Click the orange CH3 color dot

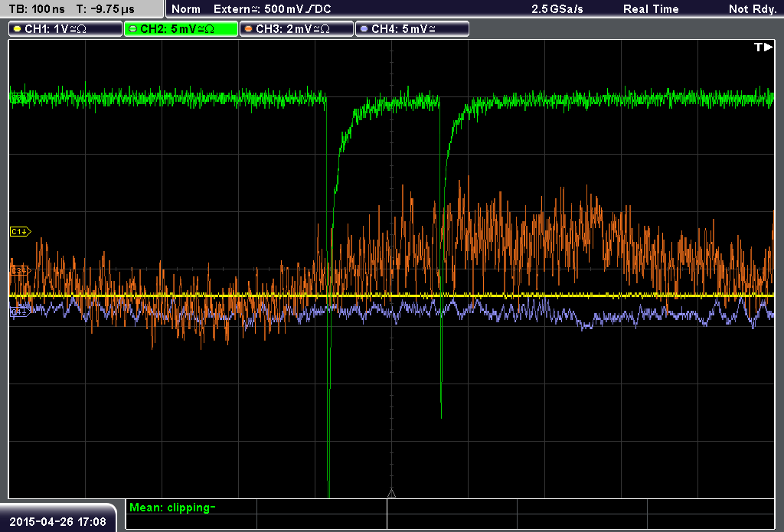(x=249, y=29)
